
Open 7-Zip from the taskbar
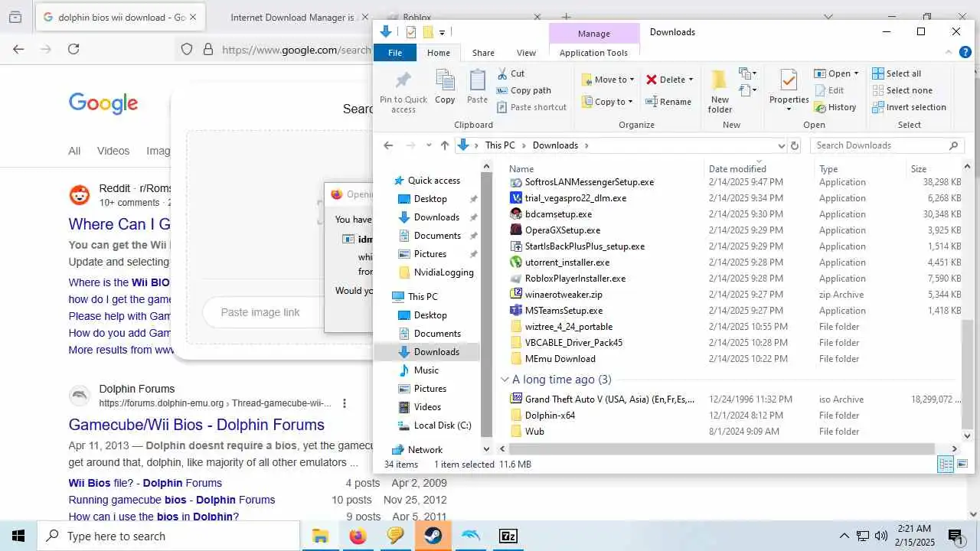(x=508, y=536)
